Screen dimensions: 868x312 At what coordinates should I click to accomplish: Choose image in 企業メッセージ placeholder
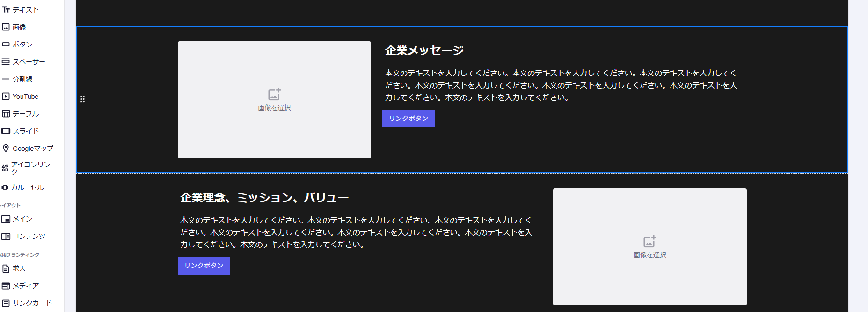click(274, 100)
